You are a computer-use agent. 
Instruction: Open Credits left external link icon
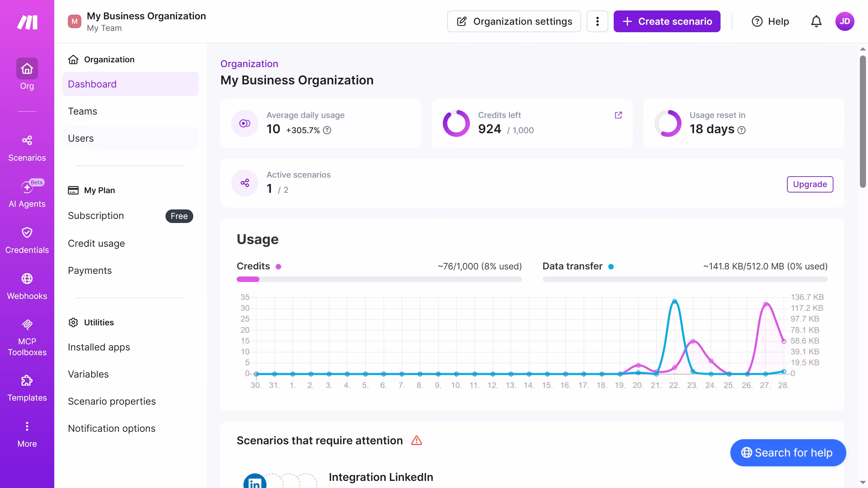[618, 115]
